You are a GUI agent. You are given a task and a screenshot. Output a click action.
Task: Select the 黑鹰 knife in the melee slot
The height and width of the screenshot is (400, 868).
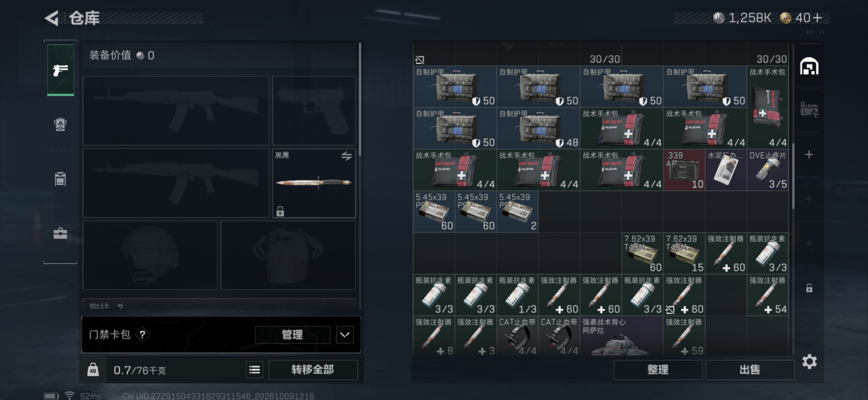tap(314, 183)
